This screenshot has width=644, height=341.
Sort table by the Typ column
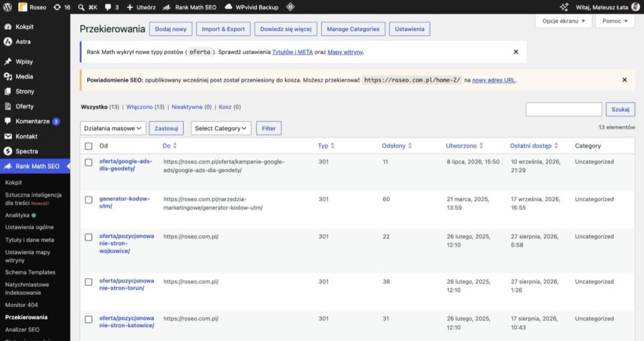click(326, 146)
